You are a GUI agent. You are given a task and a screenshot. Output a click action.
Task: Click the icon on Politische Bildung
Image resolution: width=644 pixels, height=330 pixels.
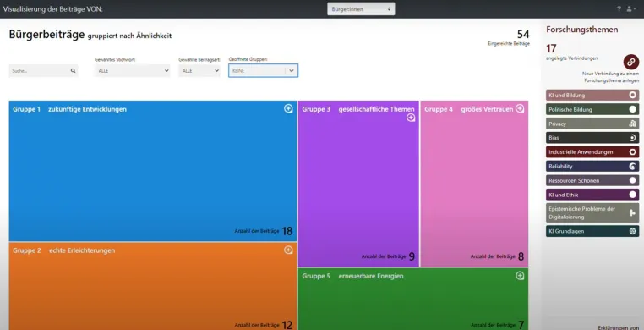[x=632, y=109]
